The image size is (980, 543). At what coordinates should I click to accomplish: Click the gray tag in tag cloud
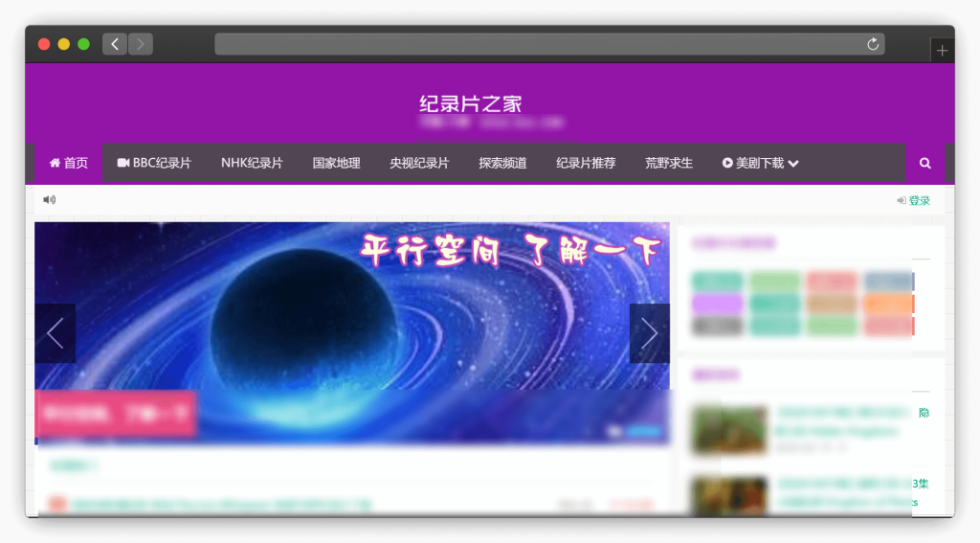click(718, 326)
